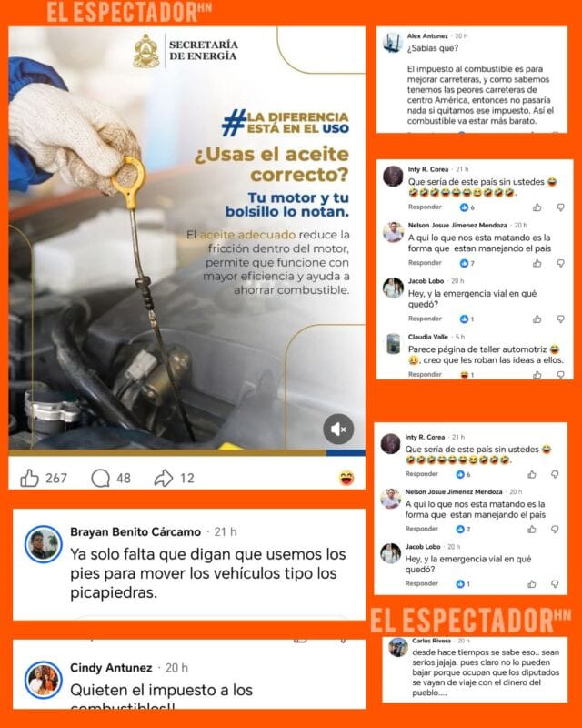This screenshot has height=728, width=582.
Task: Thumbs-down Inty R. Corea's comment in the middle panel
Action: point(561,207)
